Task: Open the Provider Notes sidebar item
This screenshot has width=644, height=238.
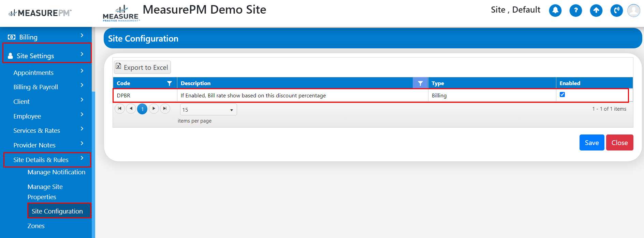Action: tap(34, 145)
